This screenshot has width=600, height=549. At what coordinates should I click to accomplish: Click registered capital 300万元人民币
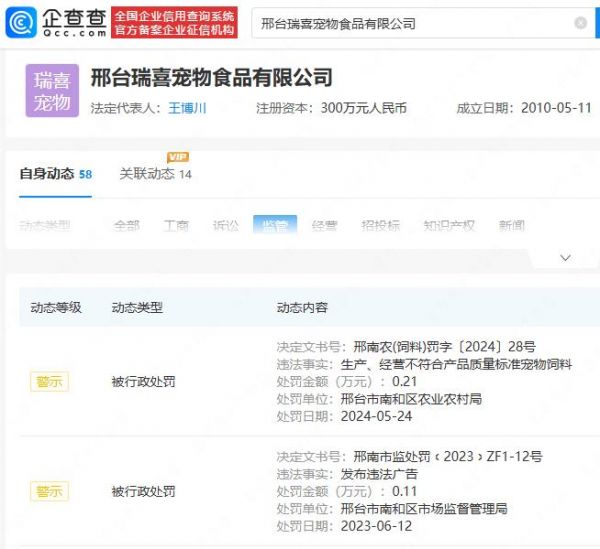364,108
